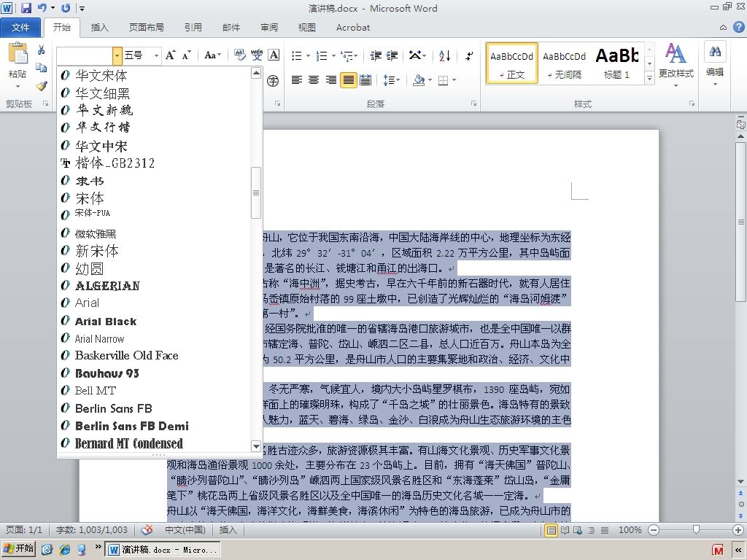Screen dimensions: 747x560
Task: Open the 文件 File tab
Action: click(20, 28)
